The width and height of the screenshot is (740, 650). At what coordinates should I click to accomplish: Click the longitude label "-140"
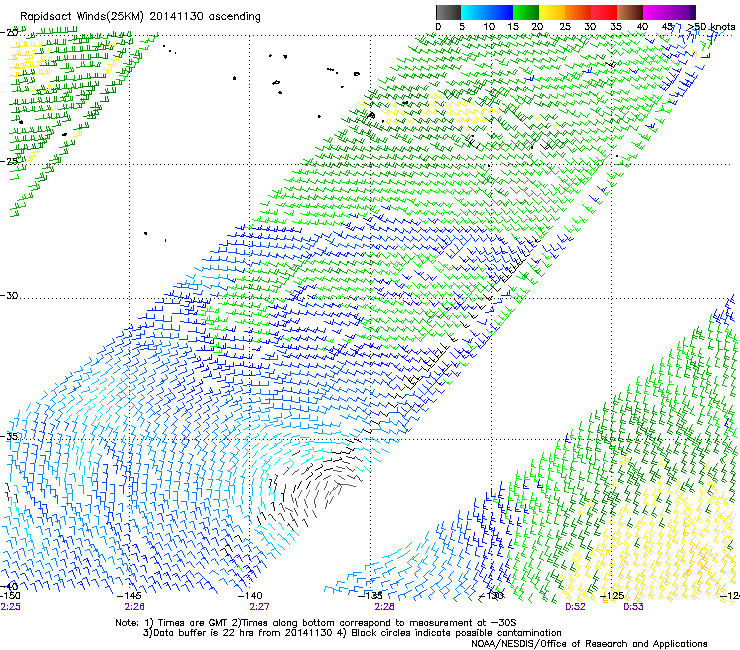252,596
